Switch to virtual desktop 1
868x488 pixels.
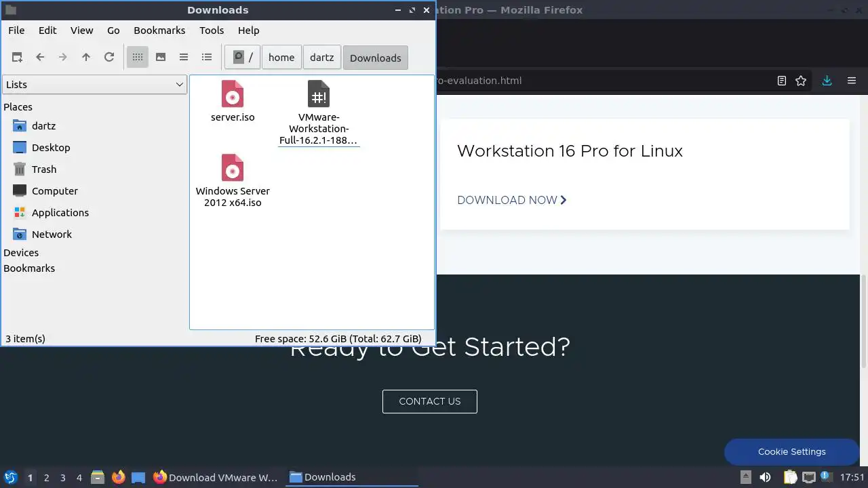pyautogui.click(x=30, y=477)
